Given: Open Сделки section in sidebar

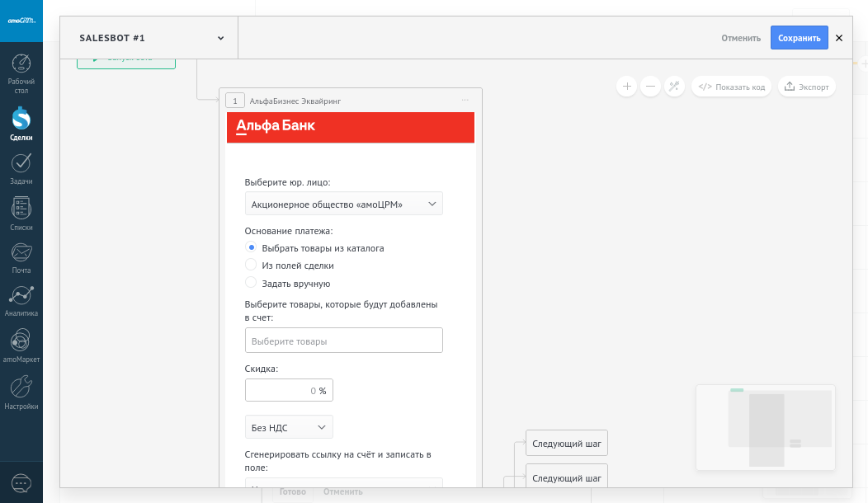Looking at the screenshot, I should coord(21,120).
